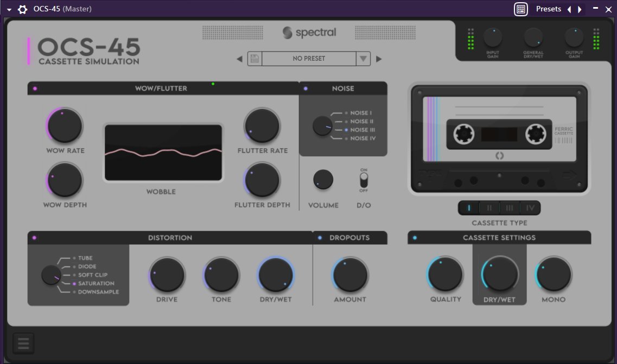Click the FLUTTER DEPTH knob
The height and width of the screenshot is (364, 617).
click(262, 180)
